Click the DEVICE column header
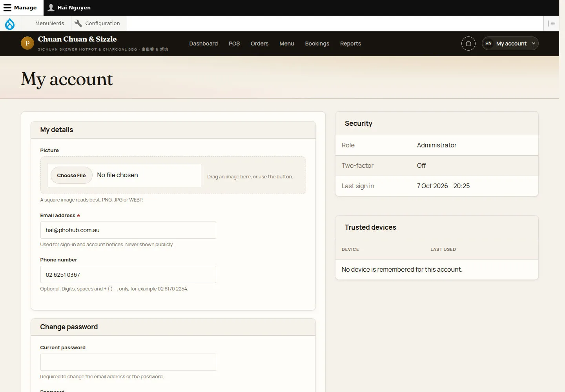 pyautogui.click(x=350, y=249)
